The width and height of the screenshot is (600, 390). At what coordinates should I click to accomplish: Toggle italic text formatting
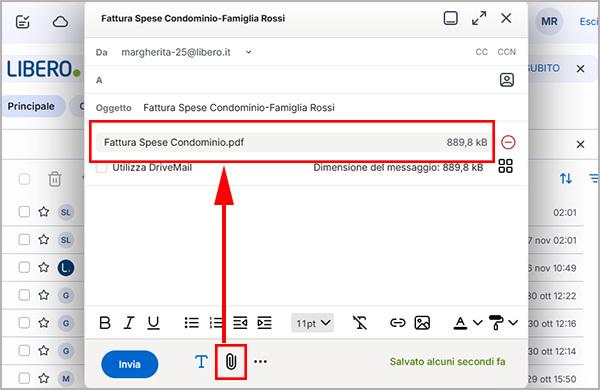tap(129, 323)
